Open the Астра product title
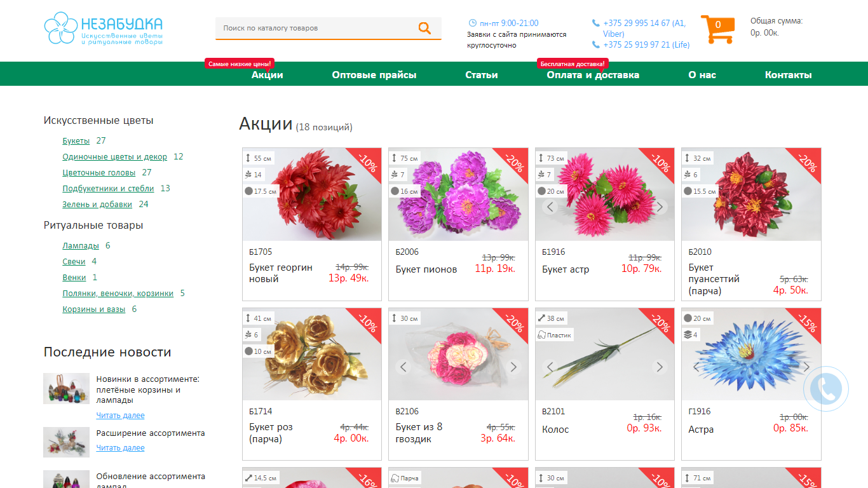The image size is (868, 488). (x=701, y=430)
